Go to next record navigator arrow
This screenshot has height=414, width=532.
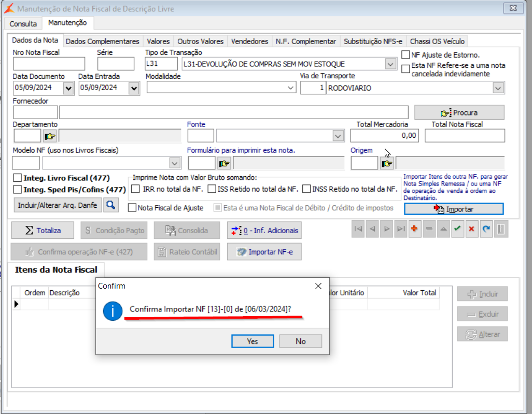coord(386,229)
